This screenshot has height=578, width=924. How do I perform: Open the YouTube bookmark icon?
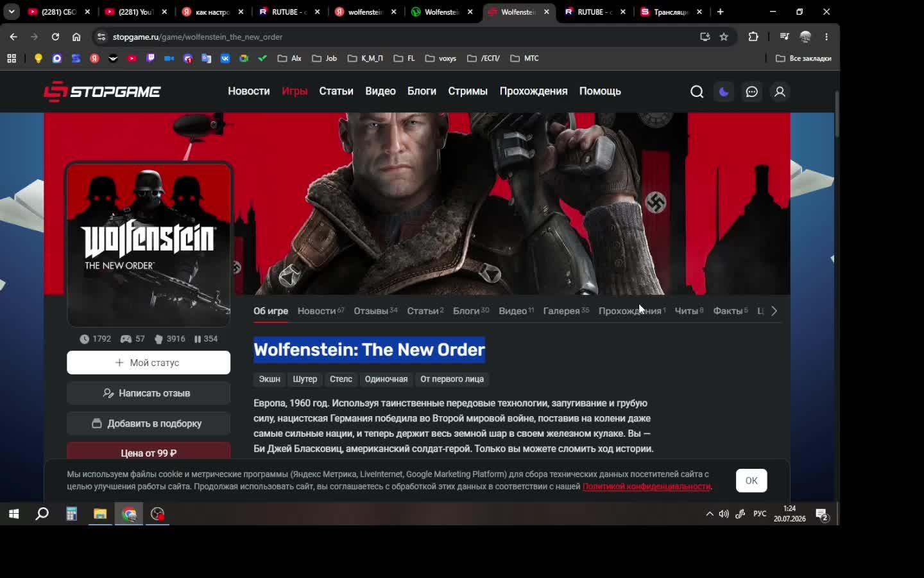(x=132, y=58)
